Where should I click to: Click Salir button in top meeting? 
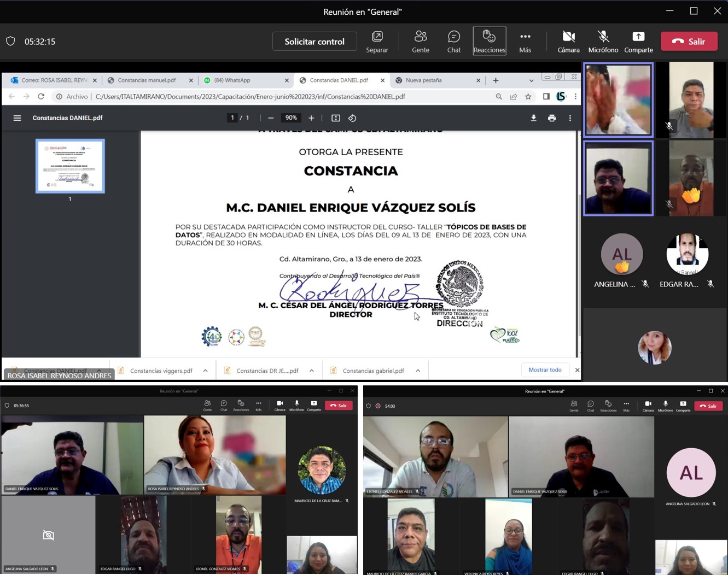(x=689, y=42)
